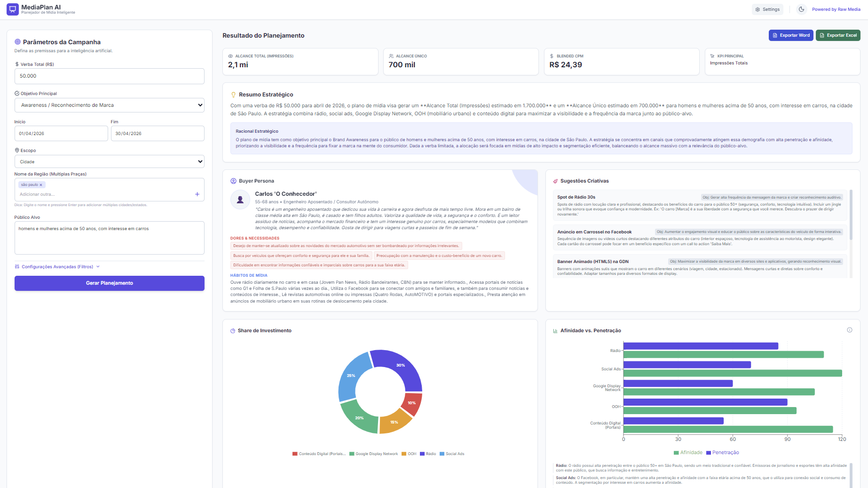Click the Sugestões Criativas rocket icon
868x488 pixels.
point(555,181)
